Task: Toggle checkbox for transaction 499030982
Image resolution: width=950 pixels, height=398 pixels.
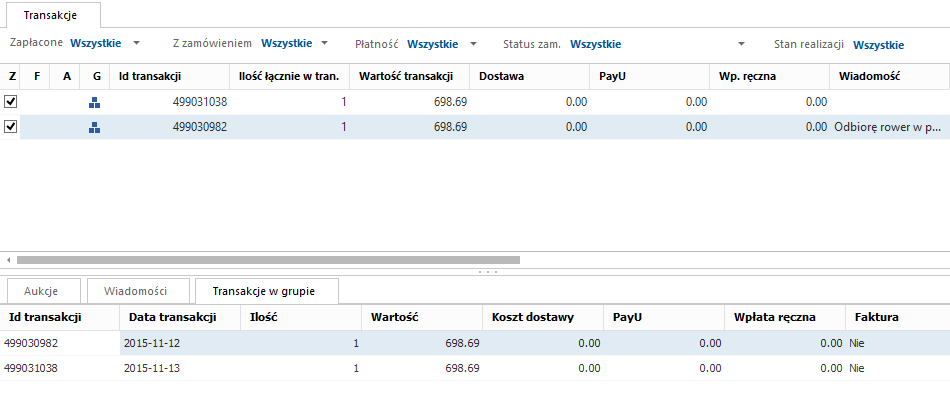Action: click(10, 127)
